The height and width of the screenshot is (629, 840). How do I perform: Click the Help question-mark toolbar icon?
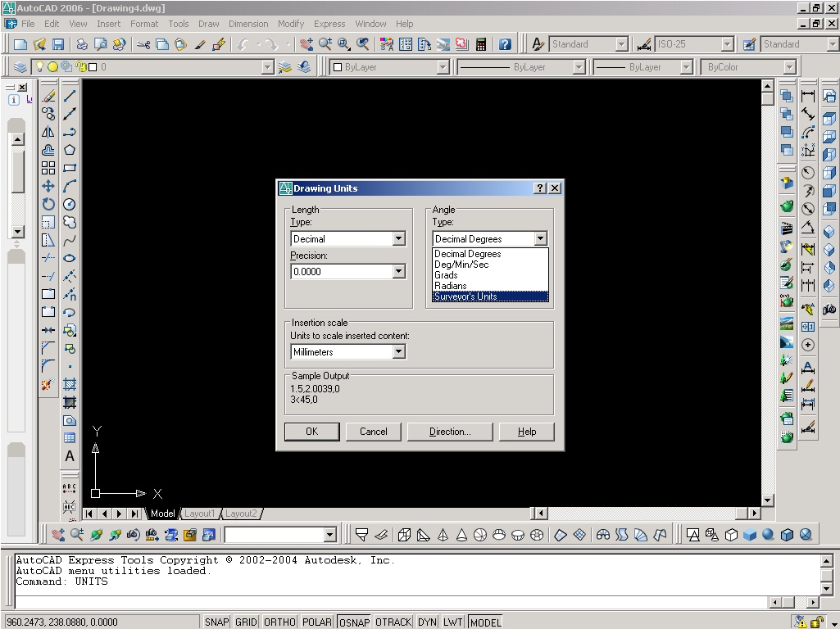pos(505,44)
